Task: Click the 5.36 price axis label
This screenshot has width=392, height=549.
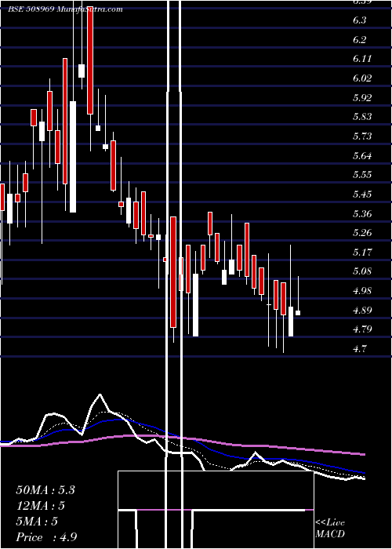Action: [362, 213]
